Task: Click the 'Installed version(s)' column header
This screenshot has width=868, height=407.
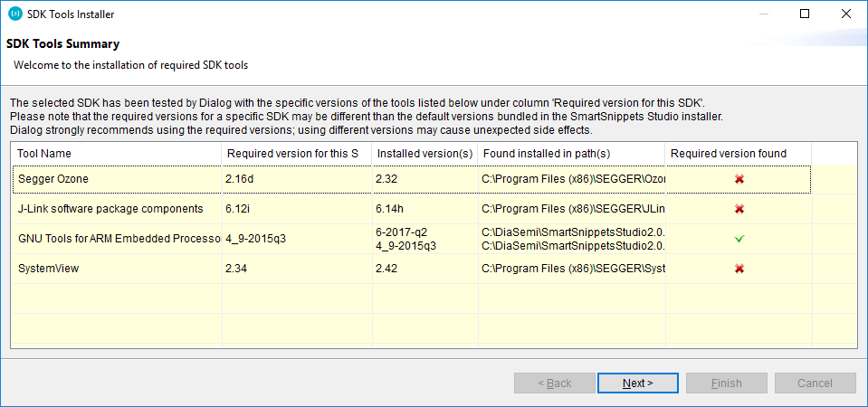Action: click(x=424, y=154)
